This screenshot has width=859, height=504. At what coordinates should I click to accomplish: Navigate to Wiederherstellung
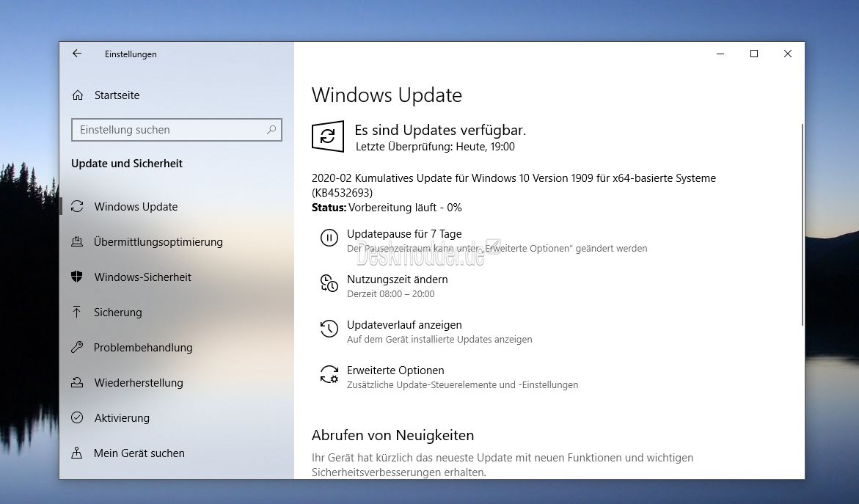pos(139,383)
